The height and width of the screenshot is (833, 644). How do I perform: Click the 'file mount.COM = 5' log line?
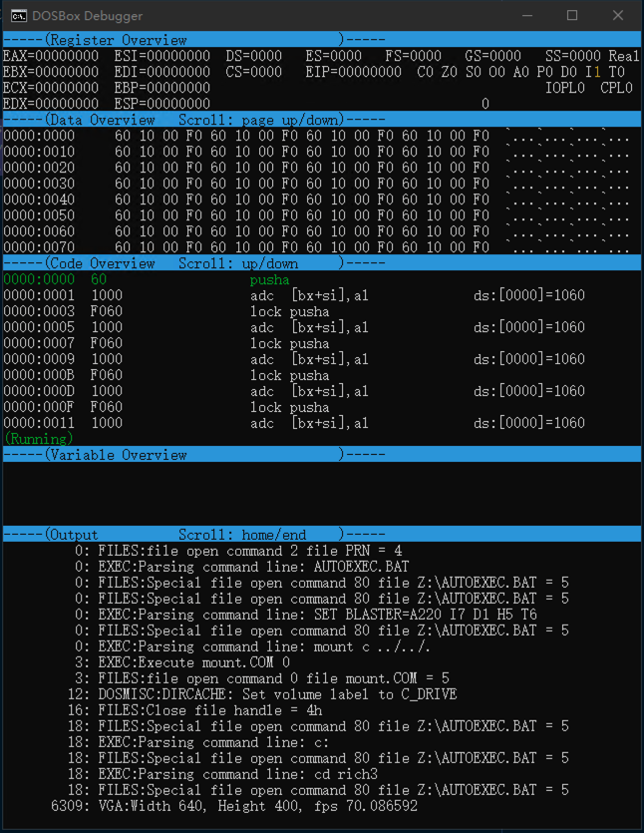click(262, 678)
